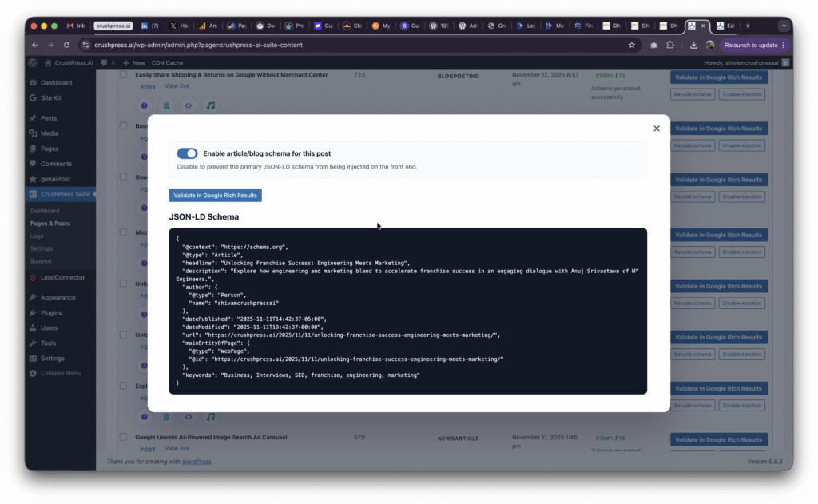This screenshot has width=818, height=504.
Task: Click modal's Validate in Google Rich Results button
Action: point(215,195)
